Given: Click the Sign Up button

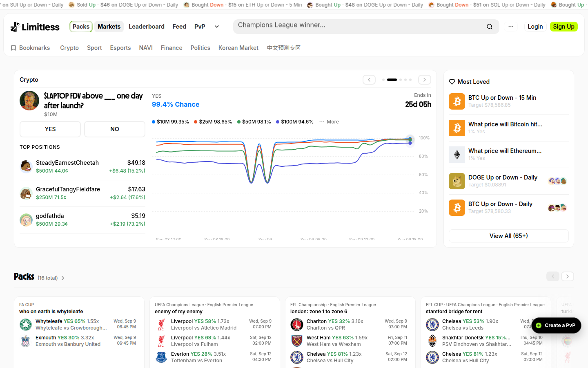Looking at the screenshot, I should [x=563, y=27].
